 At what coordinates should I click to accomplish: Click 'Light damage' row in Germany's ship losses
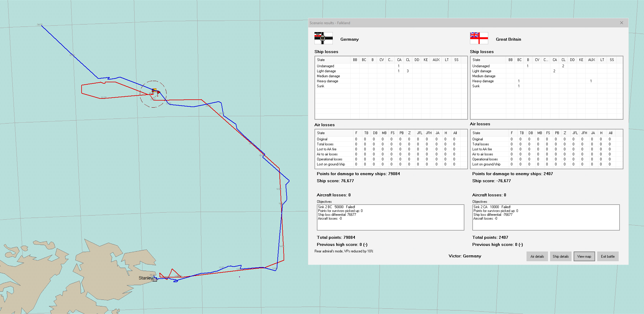click(x=391, y=71)
